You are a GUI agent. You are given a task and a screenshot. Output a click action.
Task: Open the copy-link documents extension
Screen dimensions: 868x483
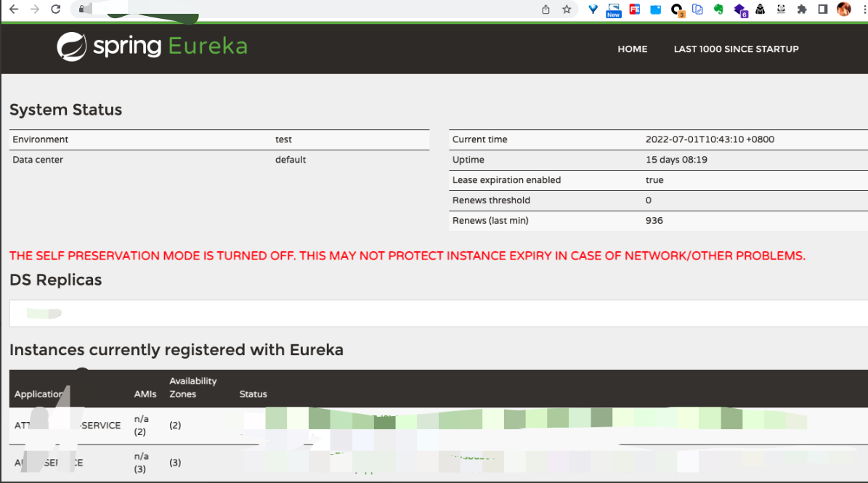pyautogui.click(x=697, y=9)
